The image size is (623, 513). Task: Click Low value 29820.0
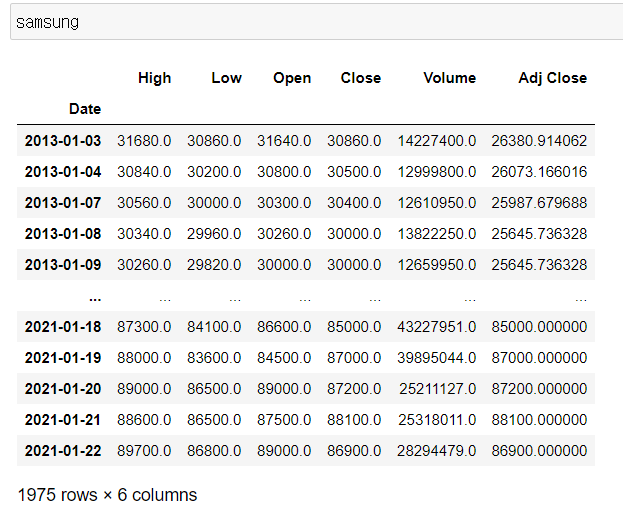[214, 265]
